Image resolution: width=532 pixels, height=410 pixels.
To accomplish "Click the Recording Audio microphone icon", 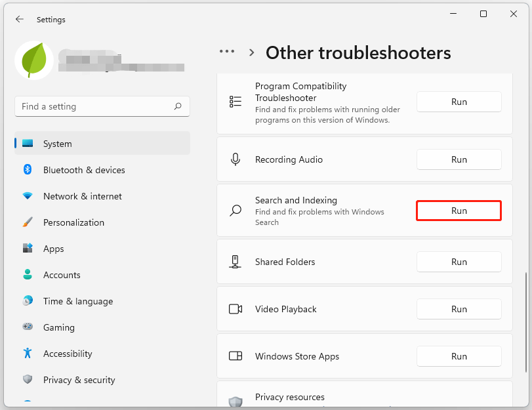I will (235, 159).
